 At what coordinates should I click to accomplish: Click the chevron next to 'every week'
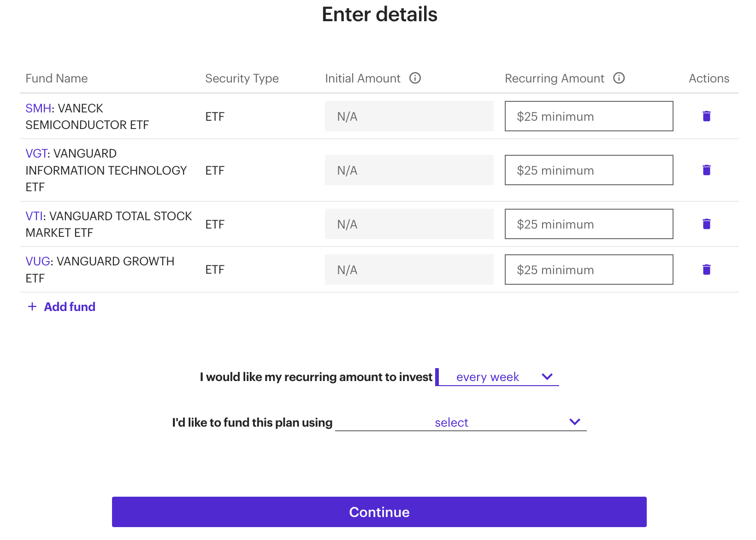coord(547,376)
